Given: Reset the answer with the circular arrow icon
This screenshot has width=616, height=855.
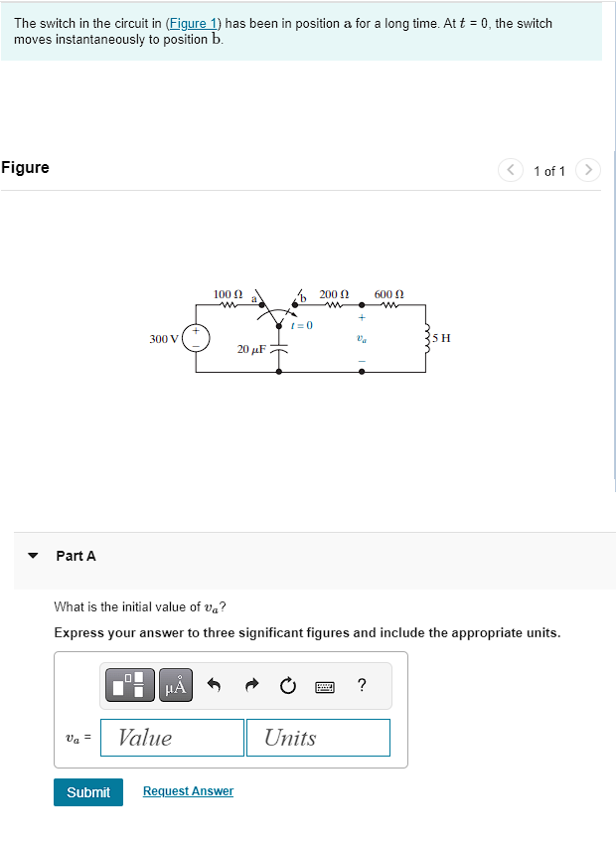Looking at the screenshot, I should tap(287, 684).
